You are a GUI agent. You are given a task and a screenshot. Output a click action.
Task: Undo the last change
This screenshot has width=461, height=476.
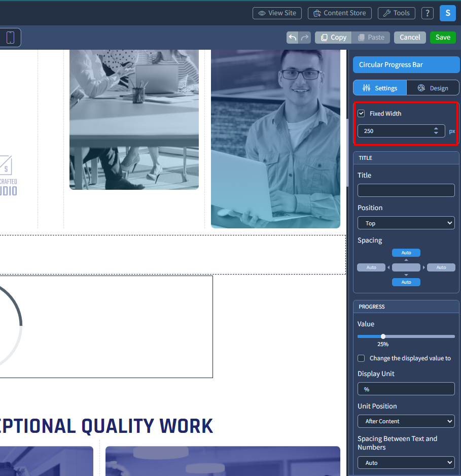(293, 38)
